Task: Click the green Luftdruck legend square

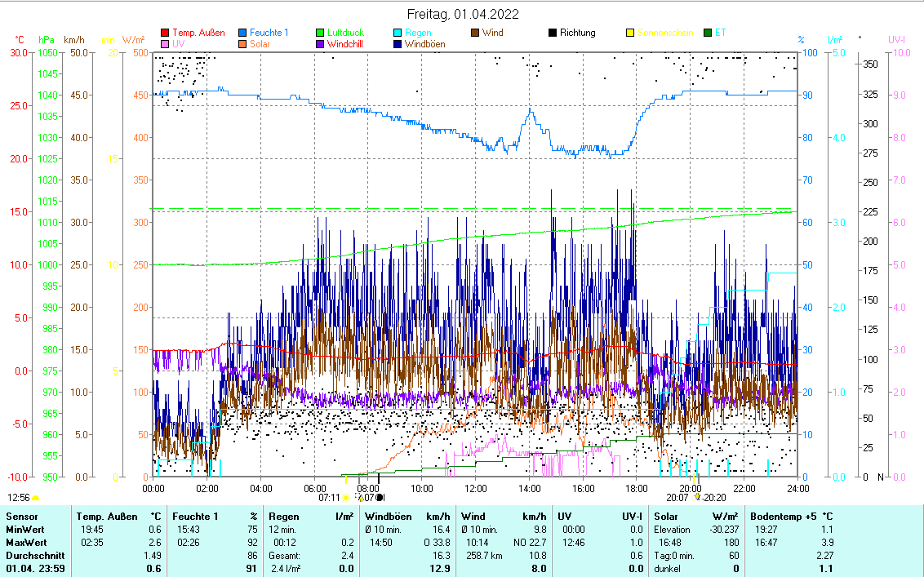Action: tap(320, 33)
